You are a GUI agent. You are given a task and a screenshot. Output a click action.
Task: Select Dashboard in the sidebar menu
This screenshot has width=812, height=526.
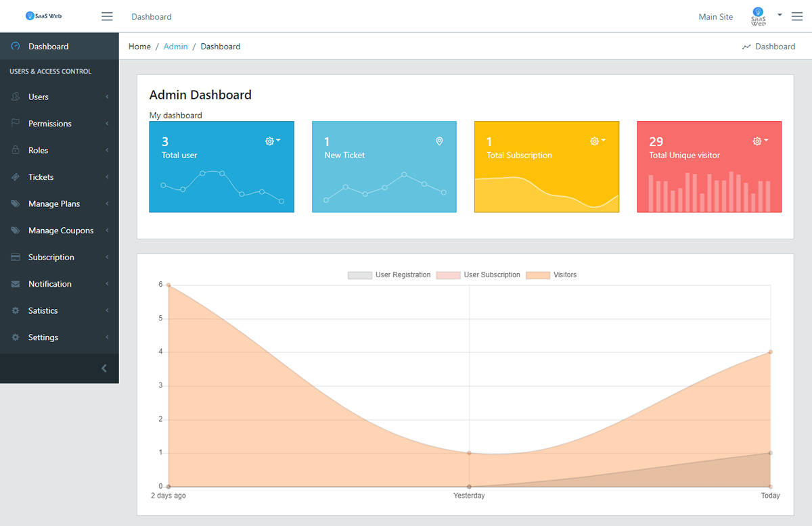pos(60,47)
